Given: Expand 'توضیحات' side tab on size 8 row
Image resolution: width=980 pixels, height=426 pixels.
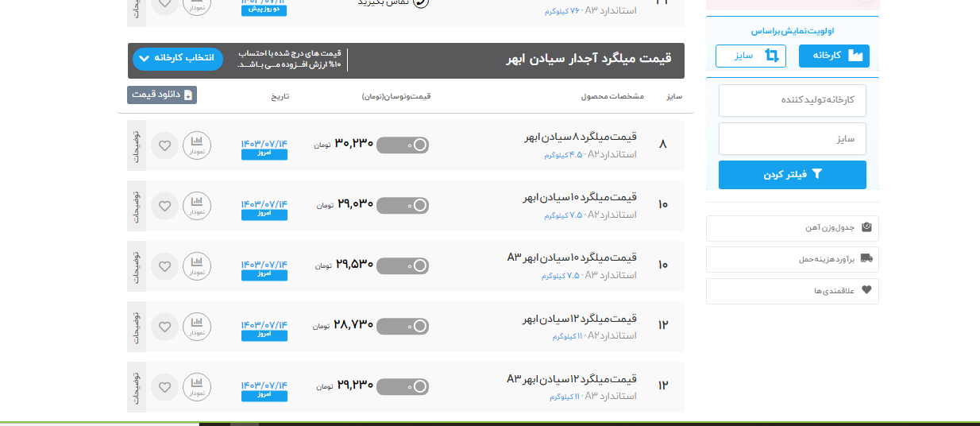Looking at the screenshot, I should (x=136, y=145).
